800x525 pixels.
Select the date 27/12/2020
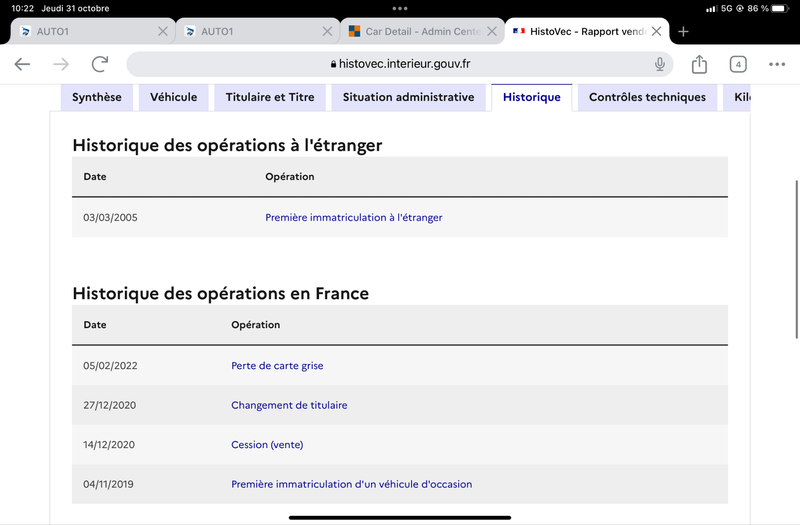pyautogui.click(x=110, y=405)
